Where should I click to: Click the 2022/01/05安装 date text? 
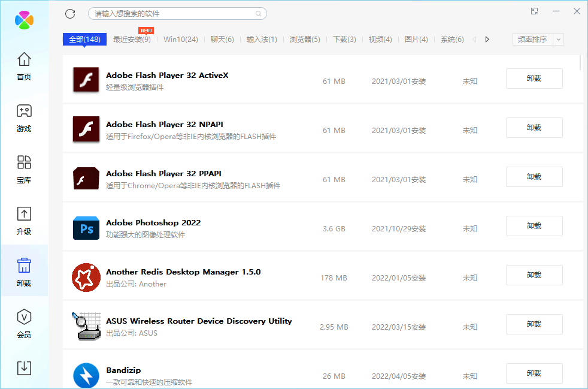click(399, 278)
